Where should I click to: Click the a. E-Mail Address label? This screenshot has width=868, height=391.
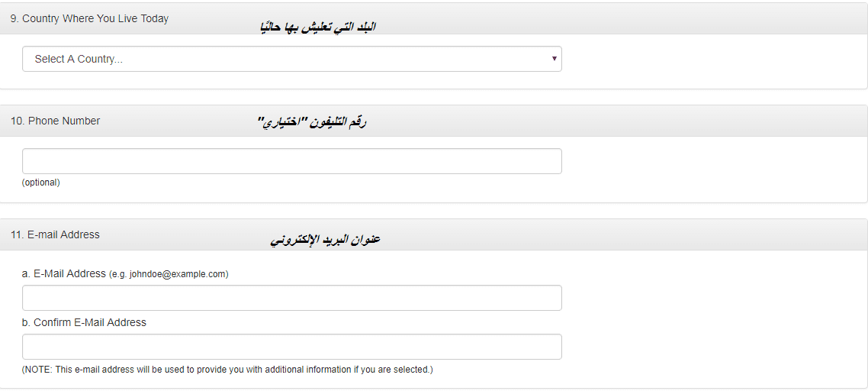(63, 273)
